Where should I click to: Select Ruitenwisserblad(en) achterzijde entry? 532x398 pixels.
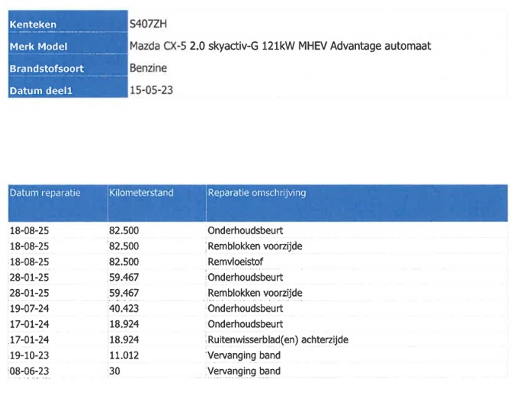pyautogui.click(x=278, y=340)
